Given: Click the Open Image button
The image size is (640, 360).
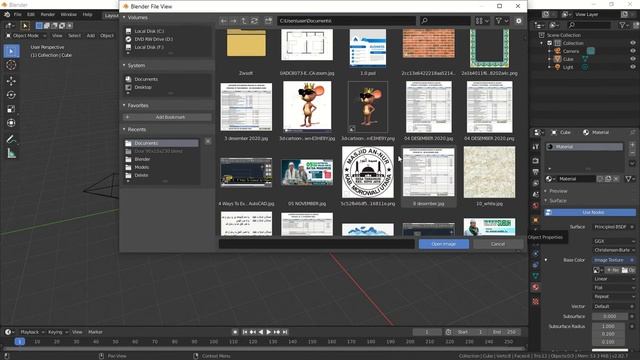Looking at the screenshot, I should (444, 244).
